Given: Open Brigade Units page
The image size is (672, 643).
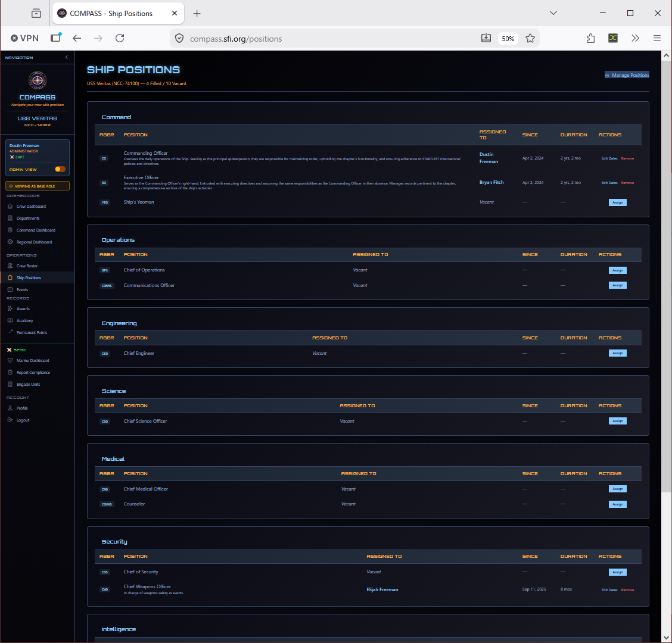Looking at the screenshot, I should pos(28,384).
